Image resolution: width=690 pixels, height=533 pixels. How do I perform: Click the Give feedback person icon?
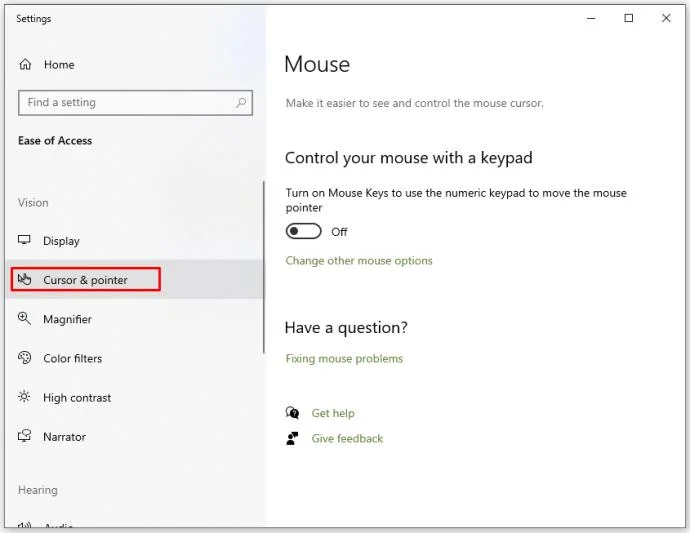point(292,438)
